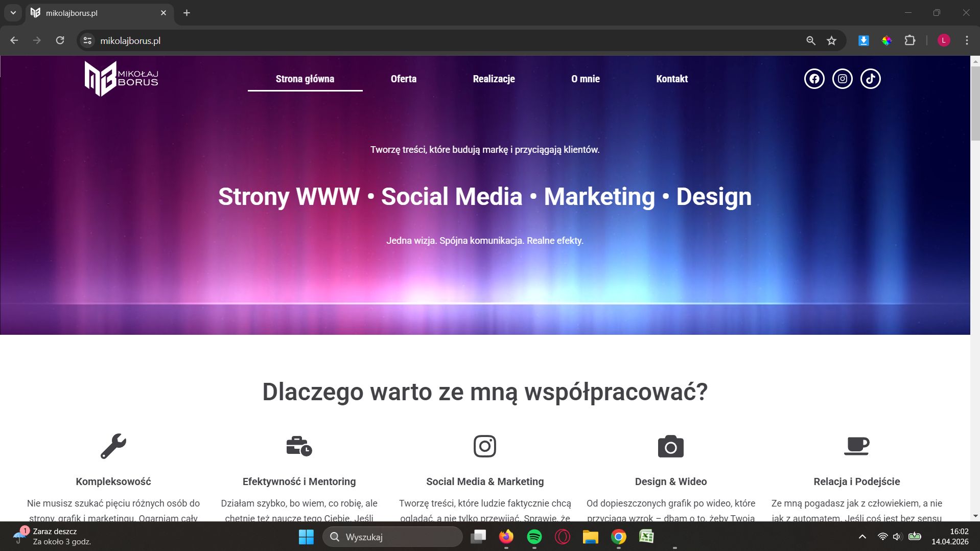
Task: Open the O mnie menu item
Action: (586, 79)
